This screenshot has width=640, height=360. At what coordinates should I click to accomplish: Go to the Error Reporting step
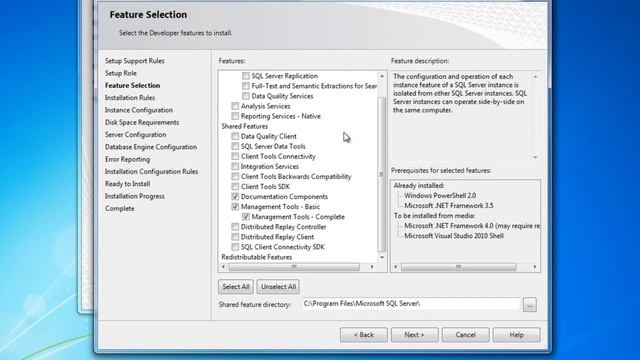click(x=127, y=159)
